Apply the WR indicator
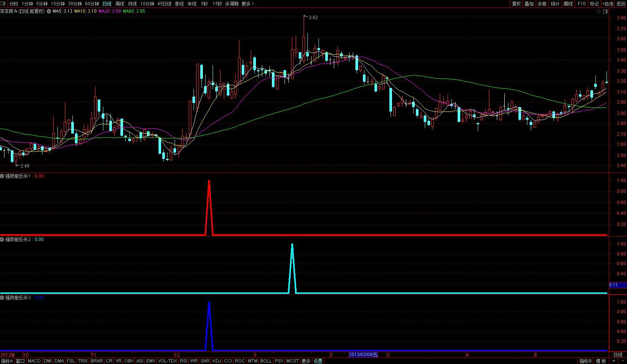This screenshot has height=364, width=627. click(x=194, y=361)
